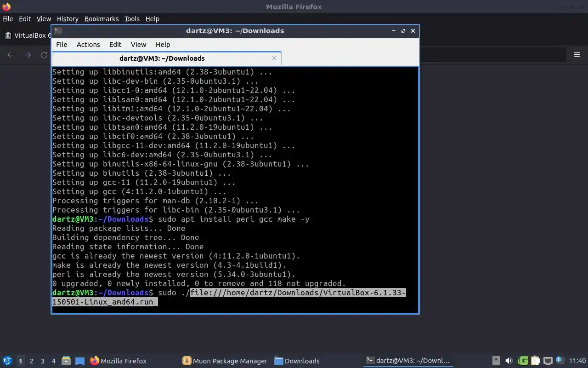
Task: Click the Firefox logo in the title bar
Action: [x=6, y=7]
